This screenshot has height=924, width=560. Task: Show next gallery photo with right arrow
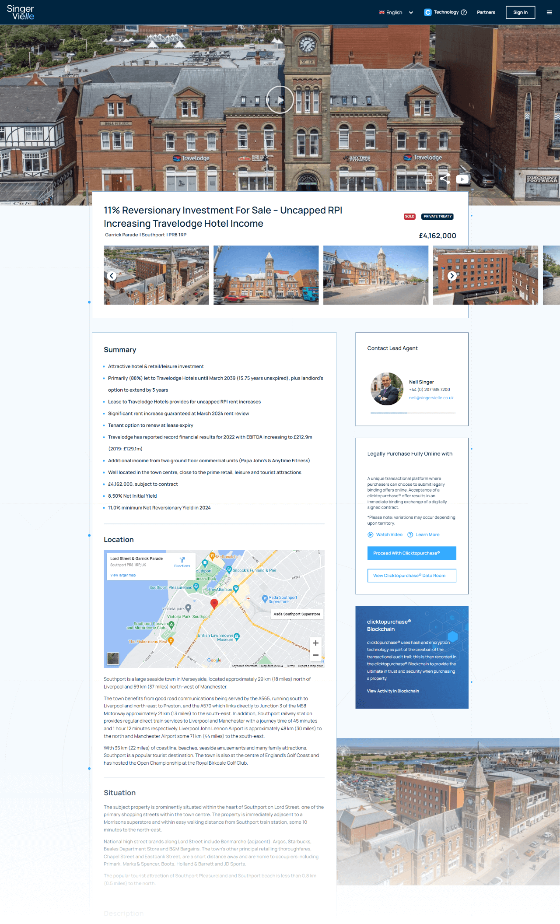point(452,276)
